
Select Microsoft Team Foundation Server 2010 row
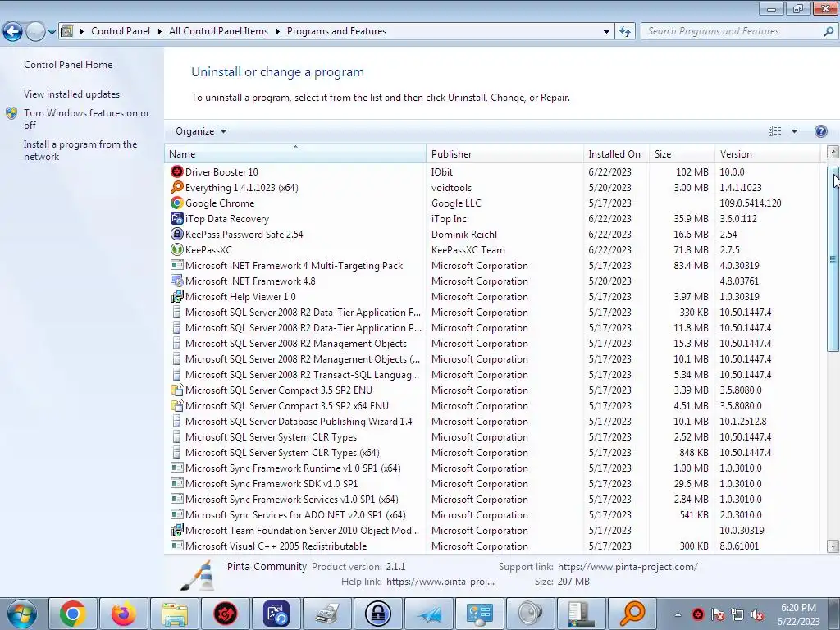tap(492, 531)
